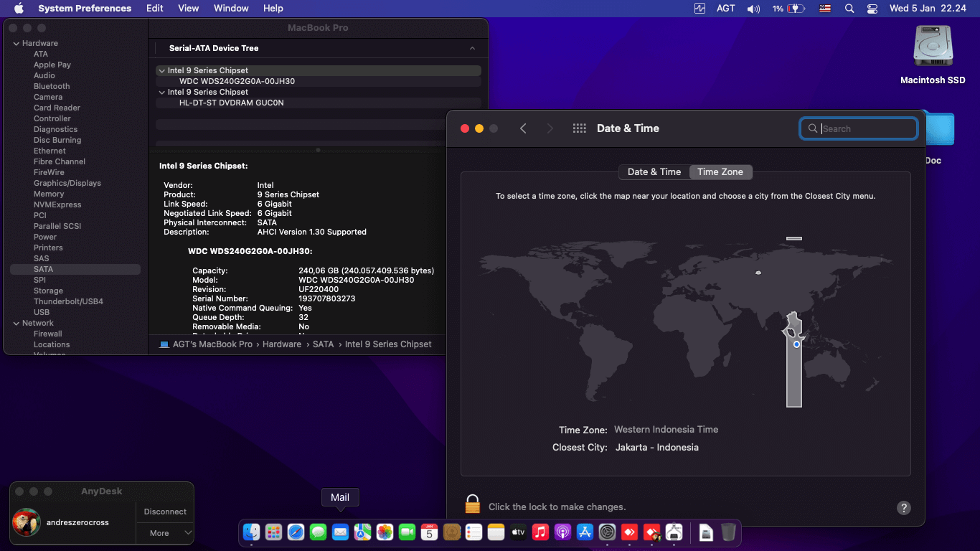Image resolution: width=980 pixels, height=551 pixels.
Task: Select the Macintosh SSD desktop drive
Action: pos(933,55)
